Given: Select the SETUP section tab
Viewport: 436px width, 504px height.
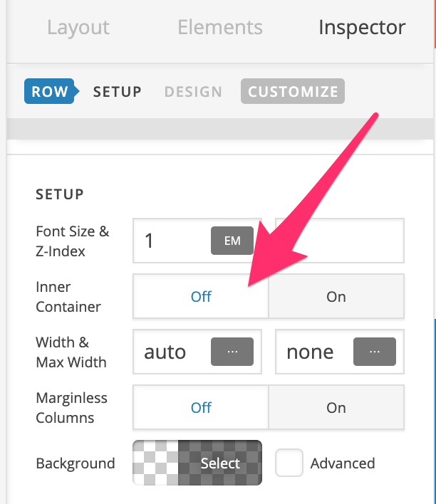Looking at the screenshot, I should [118, 92].
